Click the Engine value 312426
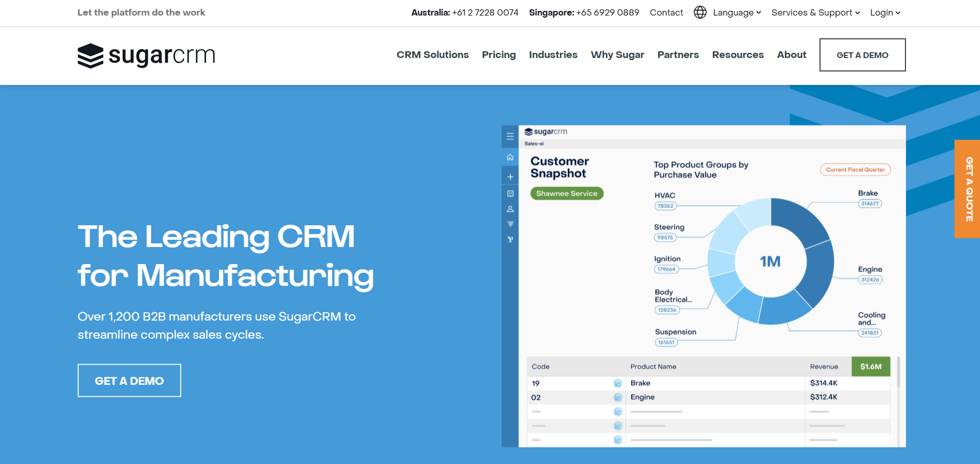 tap(870, 280)
